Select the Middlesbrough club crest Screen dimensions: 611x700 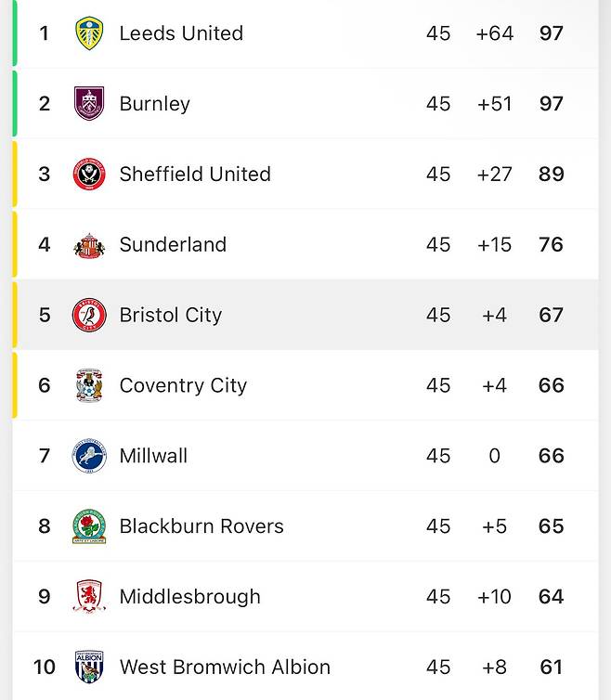89,597
